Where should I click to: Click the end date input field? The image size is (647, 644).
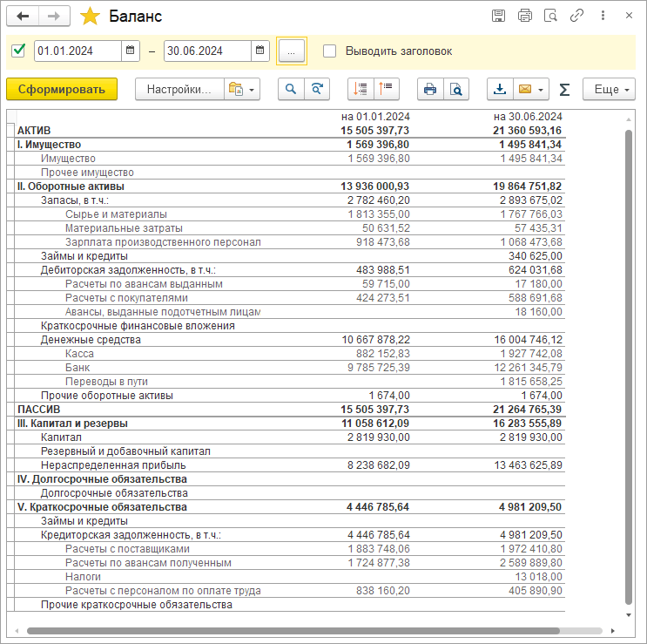pyautogui.click(x=207, y=51)
